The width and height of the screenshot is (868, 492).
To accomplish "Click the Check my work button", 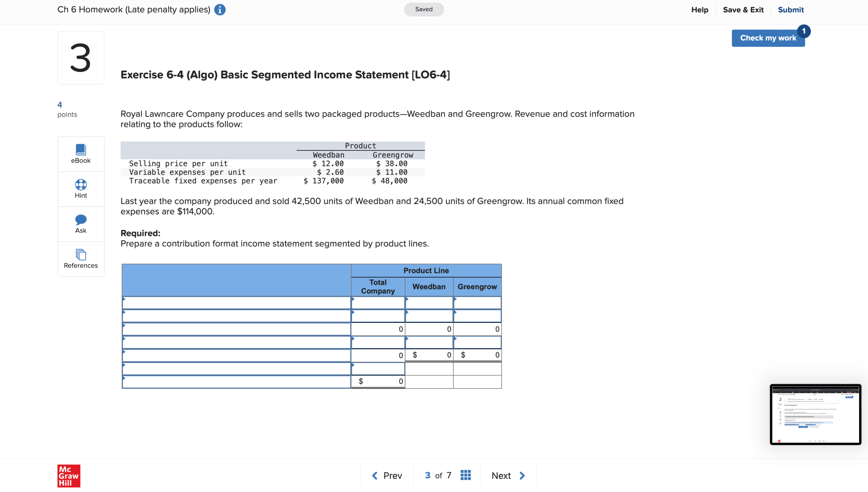I will (768, 38).
